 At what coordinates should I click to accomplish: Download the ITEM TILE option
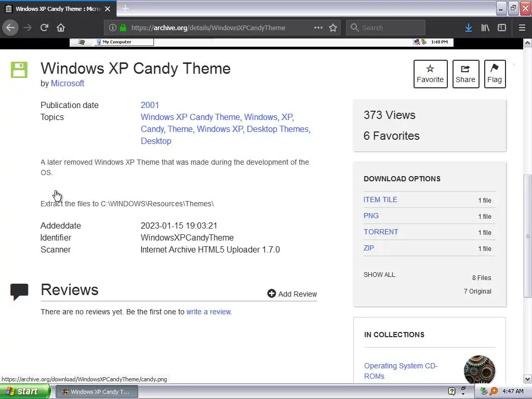tap(380, 200)
